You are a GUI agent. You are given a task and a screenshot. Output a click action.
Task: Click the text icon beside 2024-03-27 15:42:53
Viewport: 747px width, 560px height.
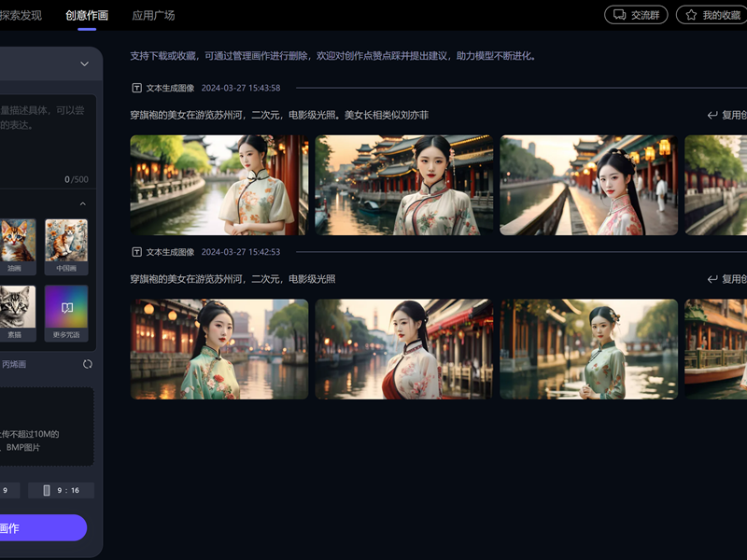(136, 252)
